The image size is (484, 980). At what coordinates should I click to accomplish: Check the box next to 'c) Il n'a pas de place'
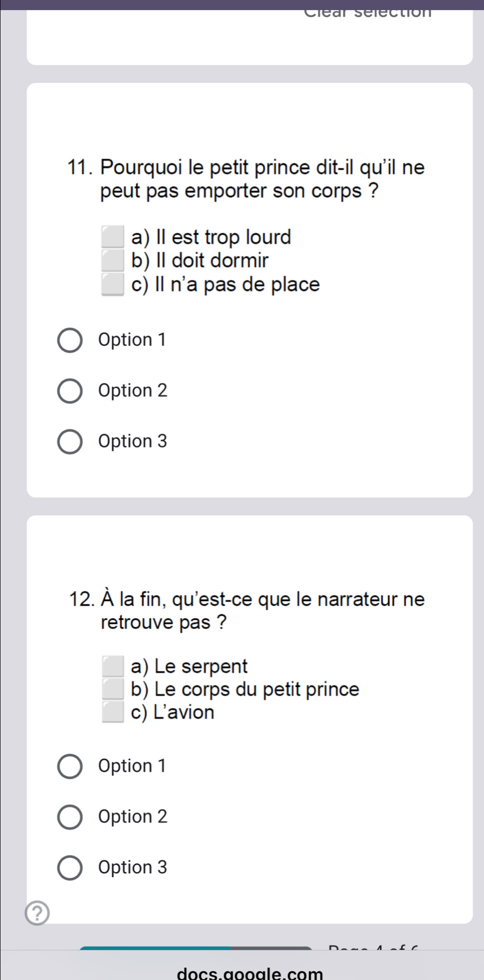click(112, 284)
